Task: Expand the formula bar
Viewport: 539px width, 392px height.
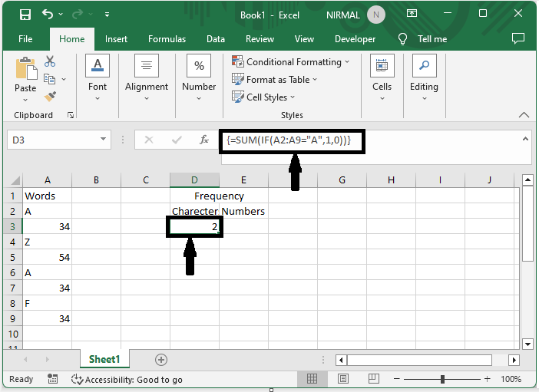Action: [525, 139]
